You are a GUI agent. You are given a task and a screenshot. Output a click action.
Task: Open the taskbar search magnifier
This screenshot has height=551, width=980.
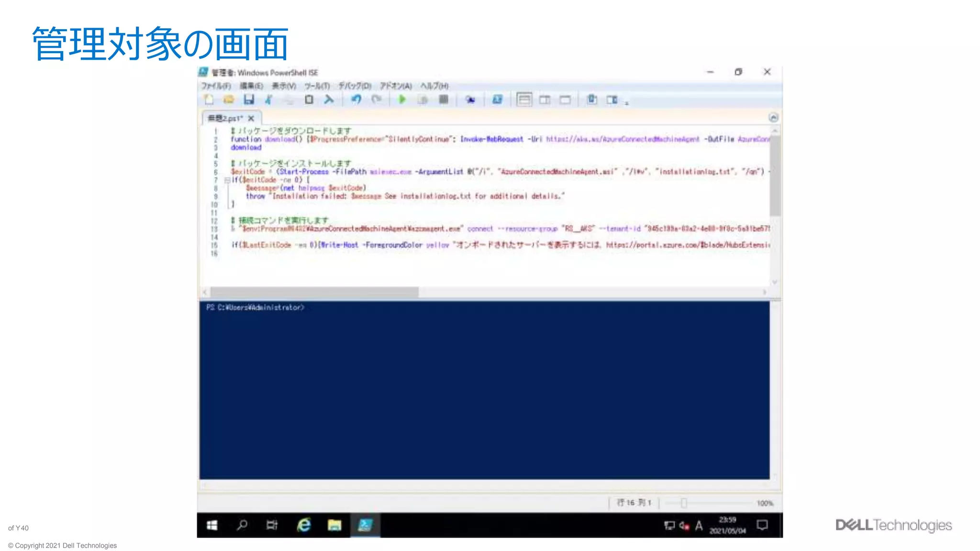point(242,525)
